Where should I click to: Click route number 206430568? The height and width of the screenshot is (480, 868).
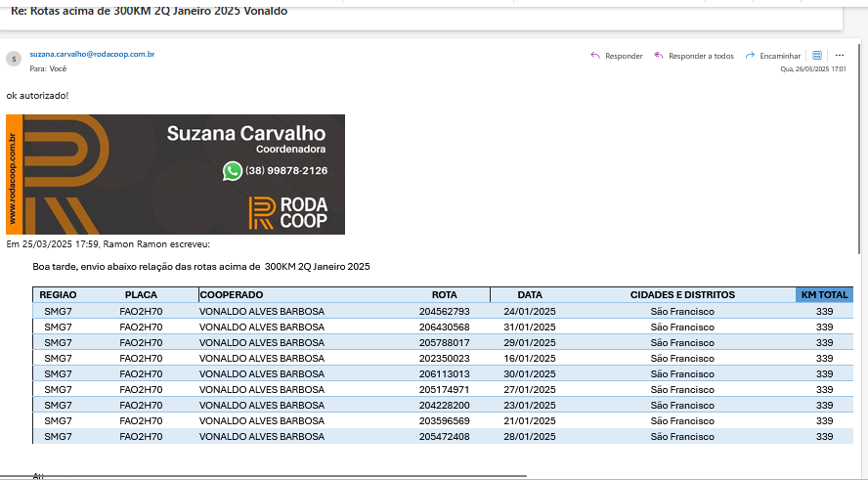tap(445, 327)
